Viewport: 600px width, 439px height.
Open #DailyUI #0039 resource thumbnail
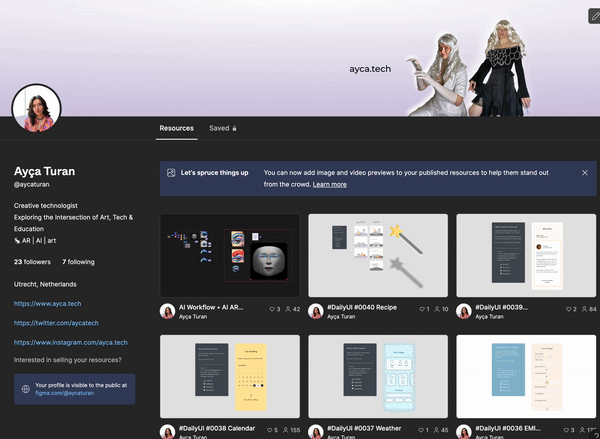tap(526, 255)
